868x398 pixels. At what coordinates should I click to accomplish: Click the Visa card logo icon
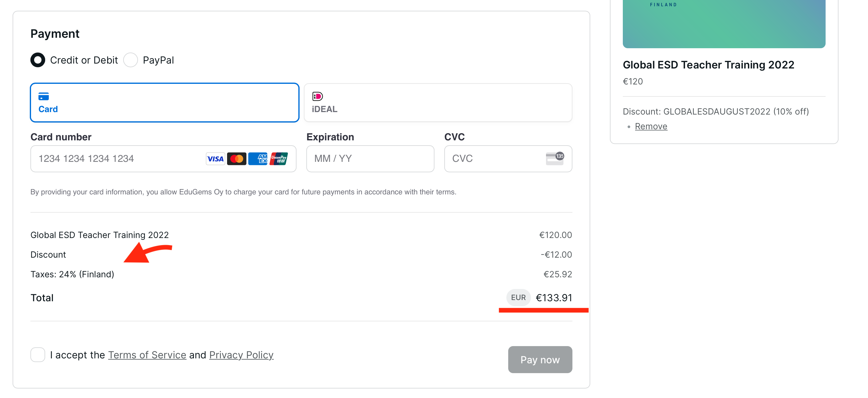(x=215, y=158)
